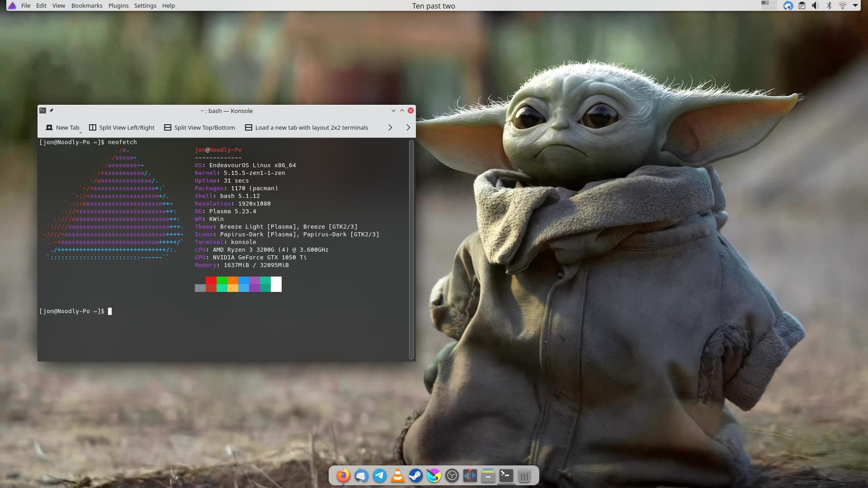This screenshot has height=488, width=868.
Task: Click the 'Uptime: 31 secs' line
Action: 222,180
